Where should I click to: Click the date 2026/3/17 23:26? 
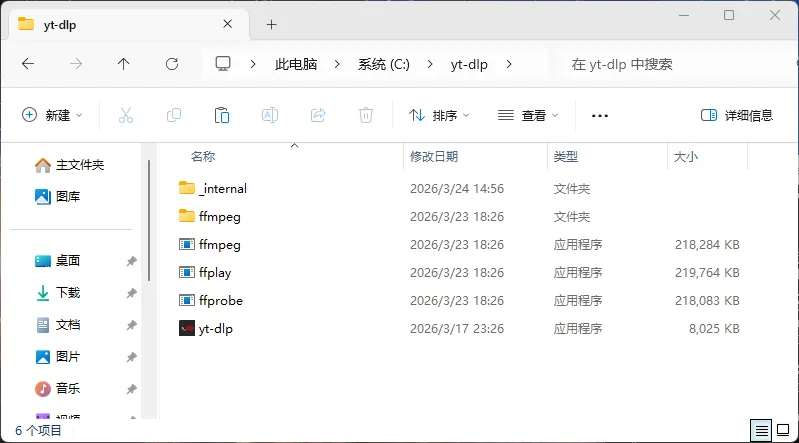(x=457, y=329)
